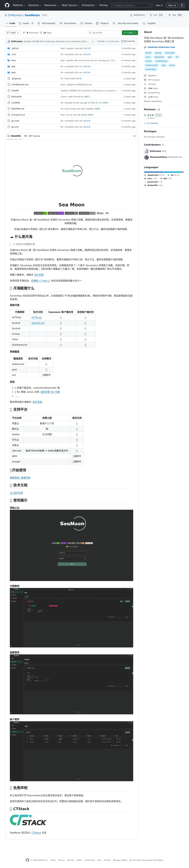Click the DVKunion contributor avatar

pos(146,151)
